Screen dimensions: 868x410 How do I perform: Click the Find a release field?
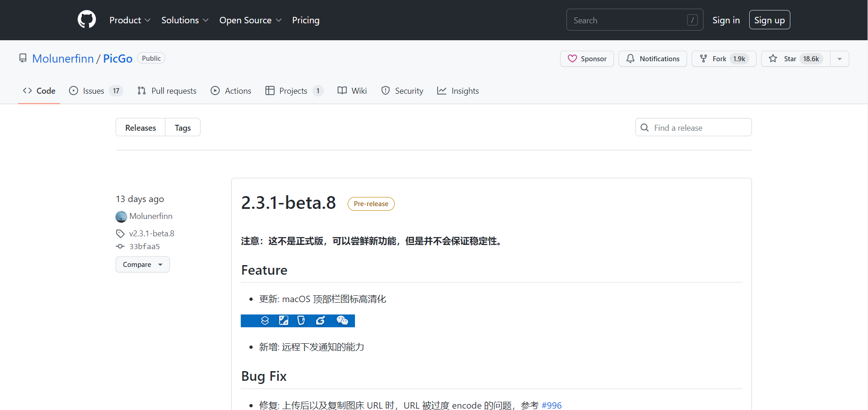pyautogui.click(x=693, y=128)
